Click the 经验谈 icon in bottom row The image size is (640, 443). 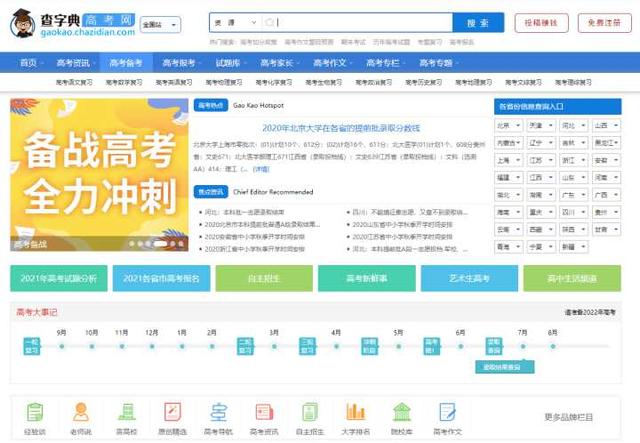tap(36, 415)
